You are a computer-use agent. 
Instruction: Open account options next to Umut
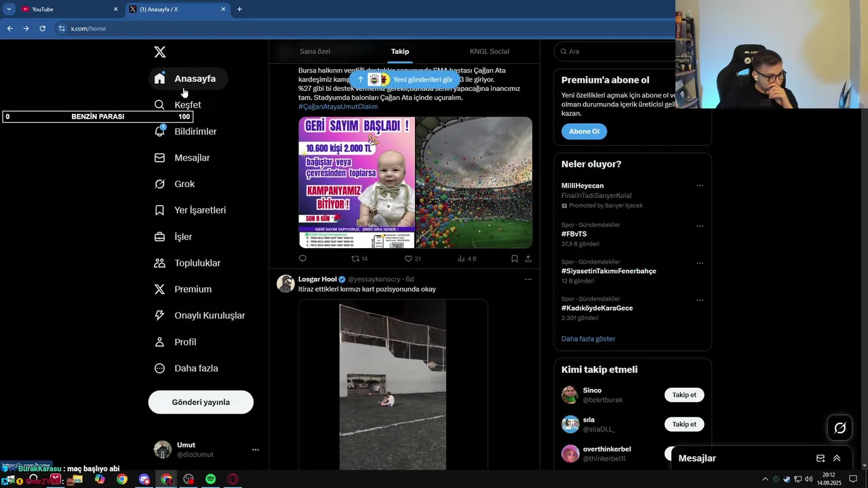click(x=256, y=449)
